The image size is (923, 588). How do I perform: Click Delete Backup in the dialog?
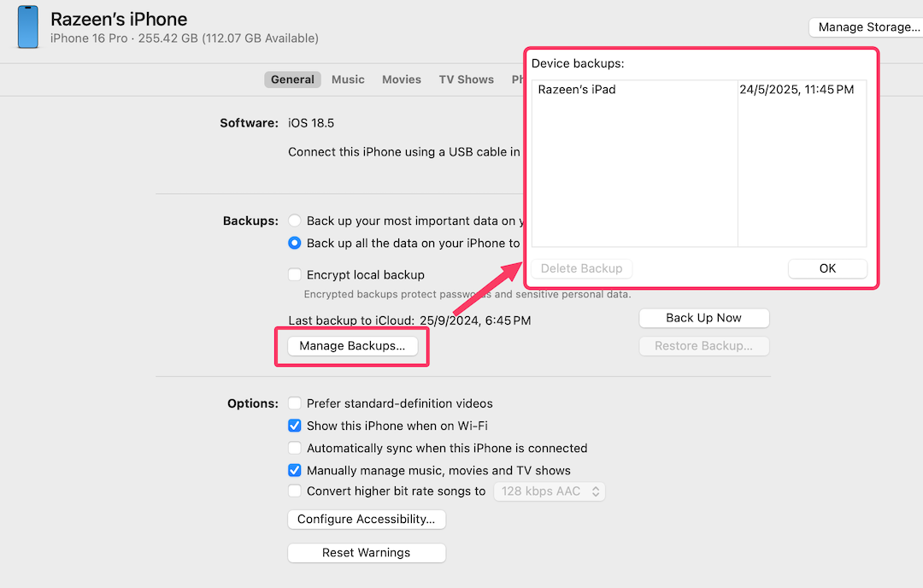582,268
